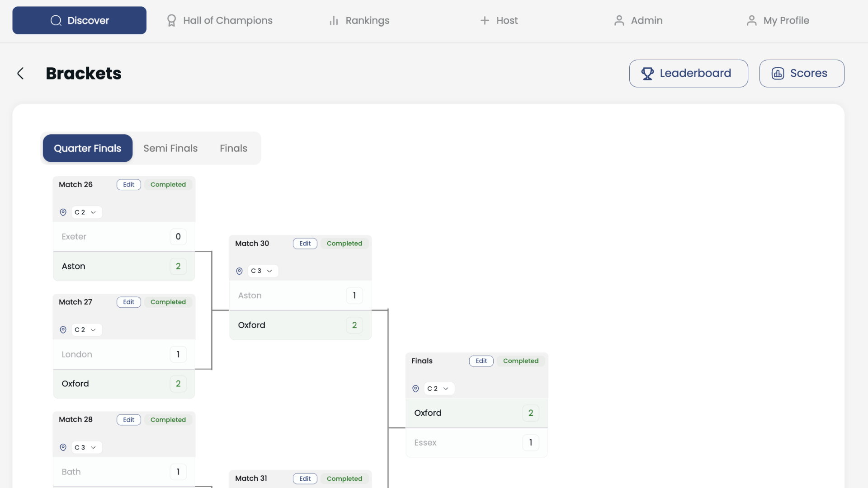Image resolution: width=868 pixels, height=488 pixels.
Task: Click Completed status on Finals
Action: click(x=521, y=361)
